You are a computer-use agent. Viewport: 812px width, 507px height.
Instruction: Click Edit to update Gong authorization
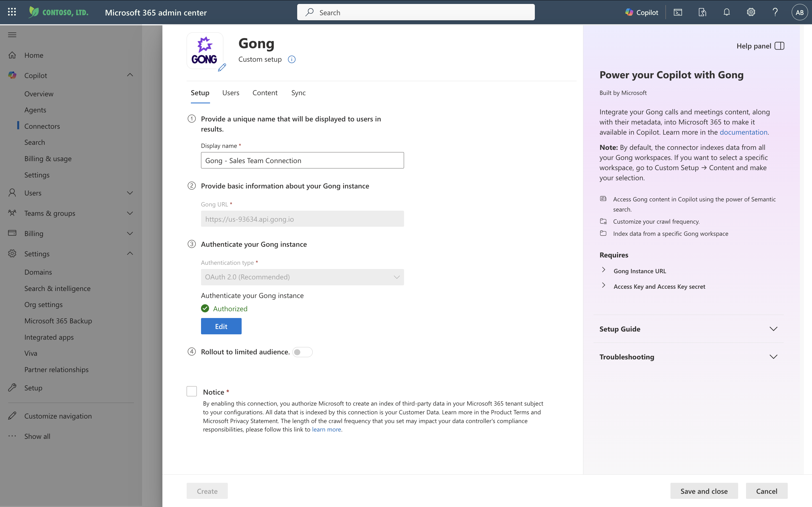[221, 326]
